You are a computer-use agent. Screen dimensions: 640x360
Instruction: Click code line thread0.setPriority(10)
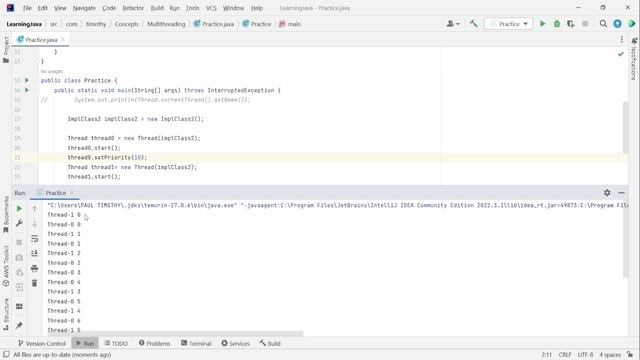click(x=107, y=157)
